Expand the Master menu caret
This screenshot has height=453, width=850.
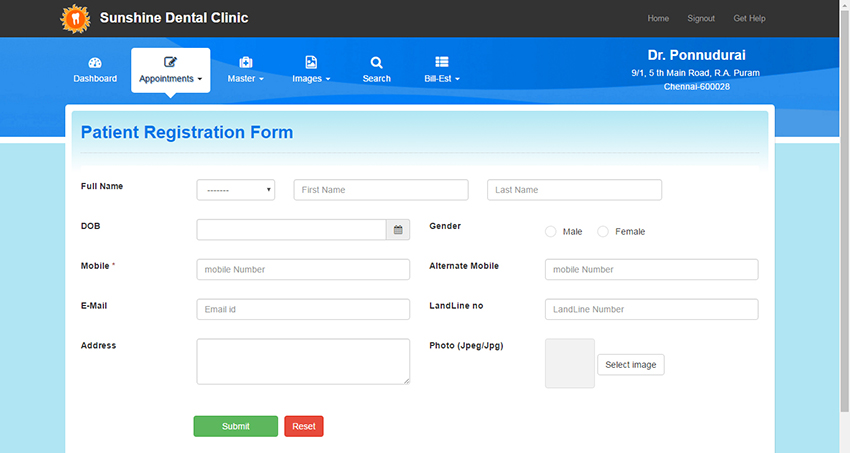click(261, 79)
